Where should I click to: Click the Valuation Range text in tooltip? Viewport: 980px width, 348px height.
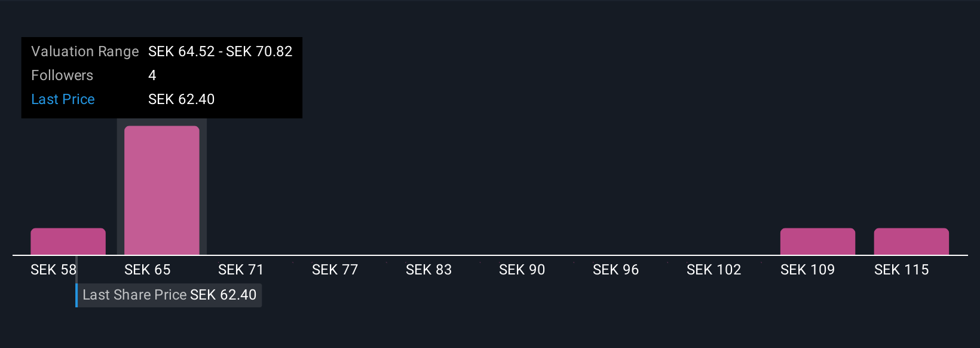click(x=85, y=51)
